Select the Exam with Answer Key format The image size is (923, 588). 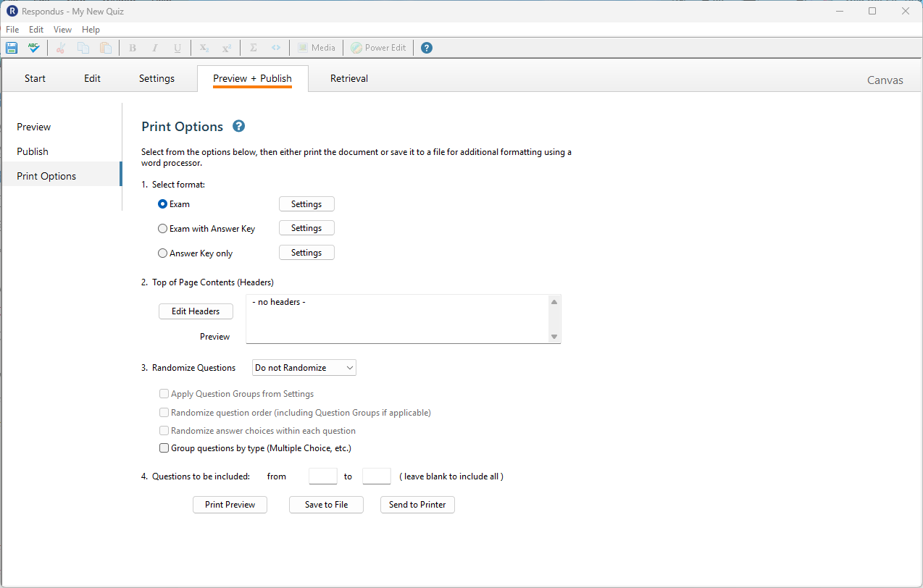pyautogui.click(x=162, y=228)
